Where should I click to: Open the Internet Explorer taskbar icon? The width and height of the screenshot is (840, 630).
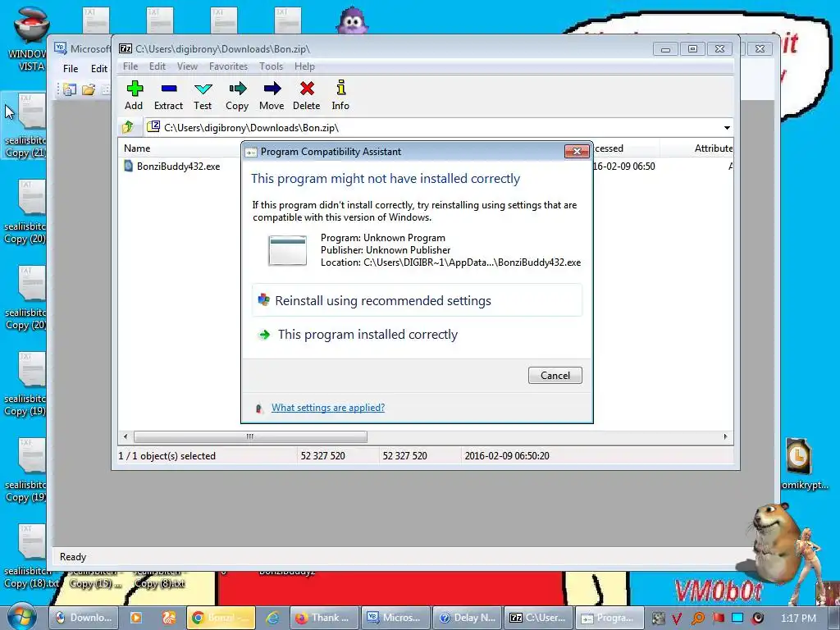272,618
